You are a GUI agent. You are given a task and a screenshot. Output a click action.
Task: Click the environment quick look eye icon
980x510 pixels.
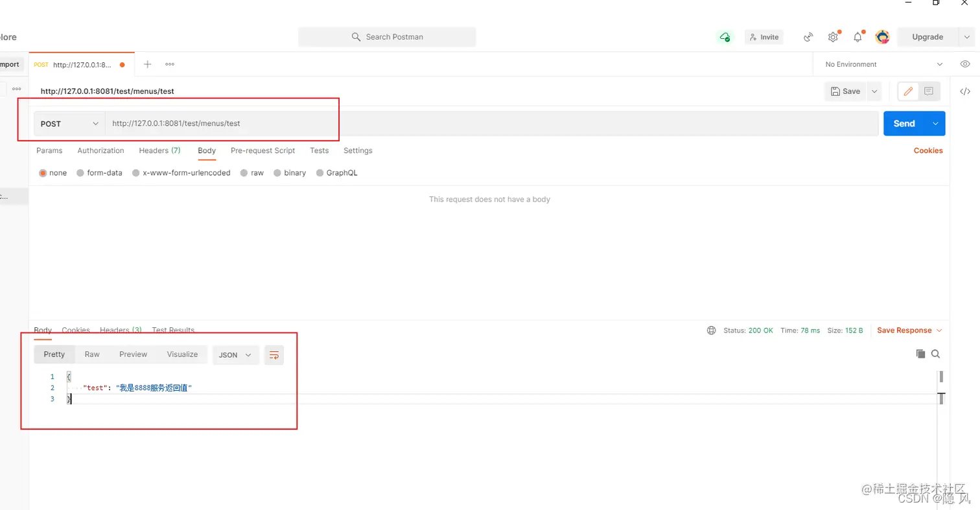point(965,64)
